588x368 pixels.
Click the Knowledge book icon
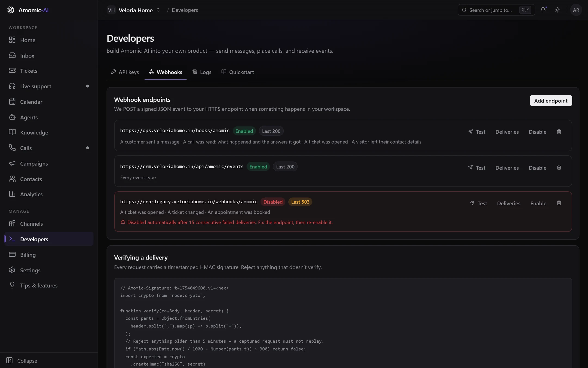pos(12,132)
